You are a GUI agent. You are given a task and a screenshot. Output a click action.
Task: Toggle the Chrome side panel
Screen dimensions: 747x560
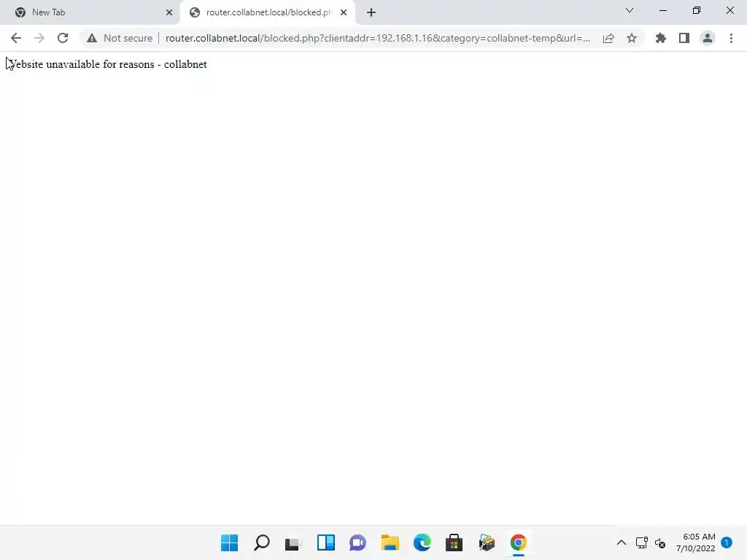pos(684,38)
